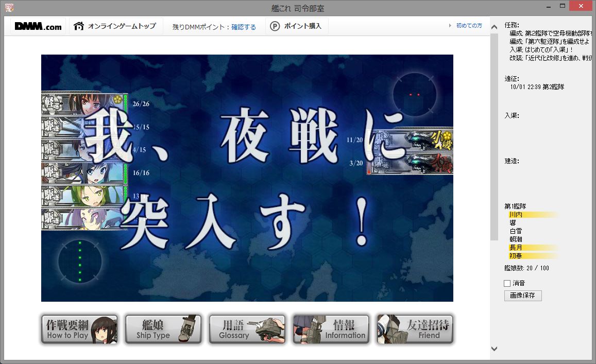This screenshot has height=364, width=596.
Task: Open 用語 Glossary banner
Action: click(x=247, y=329)
